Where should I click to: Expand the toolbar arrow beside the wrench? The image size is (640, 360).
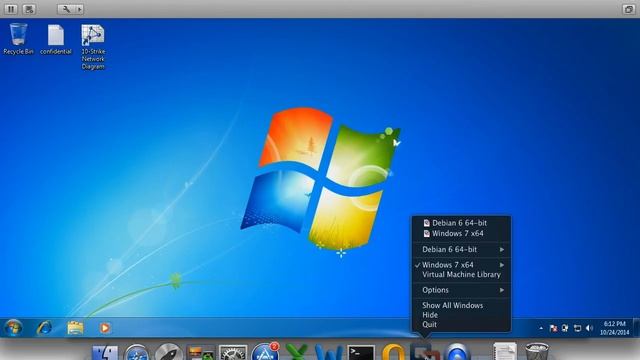point(80,9)
